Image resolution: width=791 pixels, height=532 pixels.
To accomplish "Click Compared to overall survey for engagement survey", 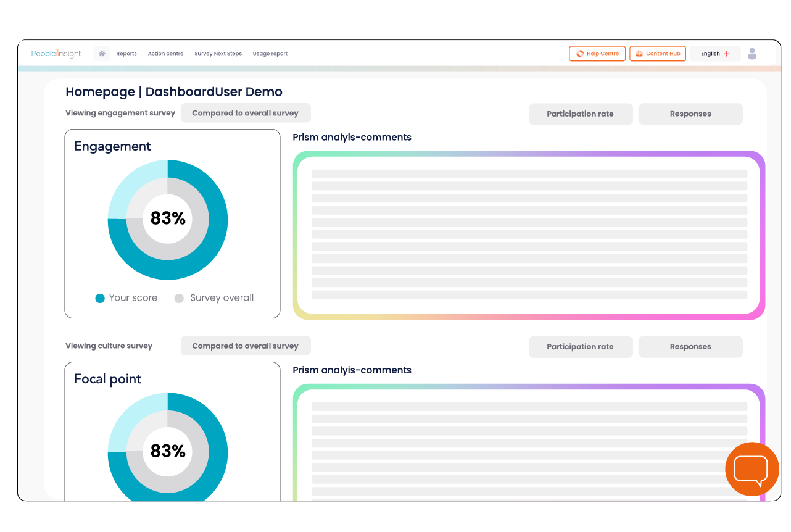I will (x=246, y=113).
